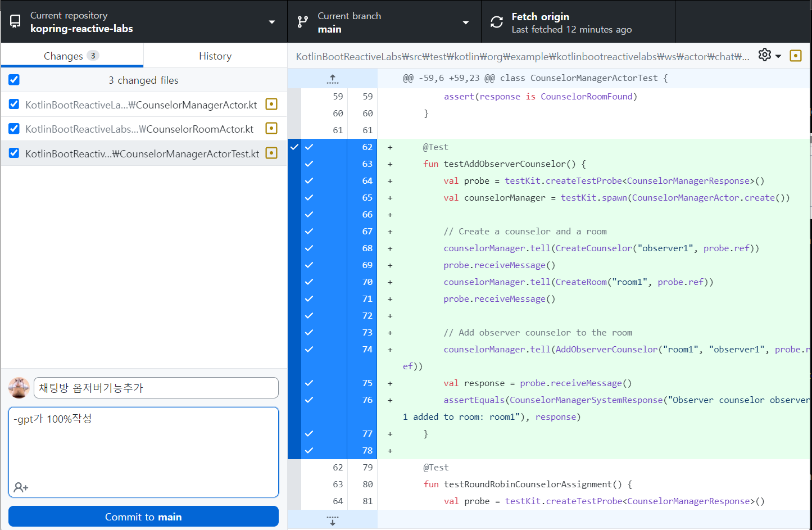Open diff settings gear icon
812x530 pixels.
765,55
